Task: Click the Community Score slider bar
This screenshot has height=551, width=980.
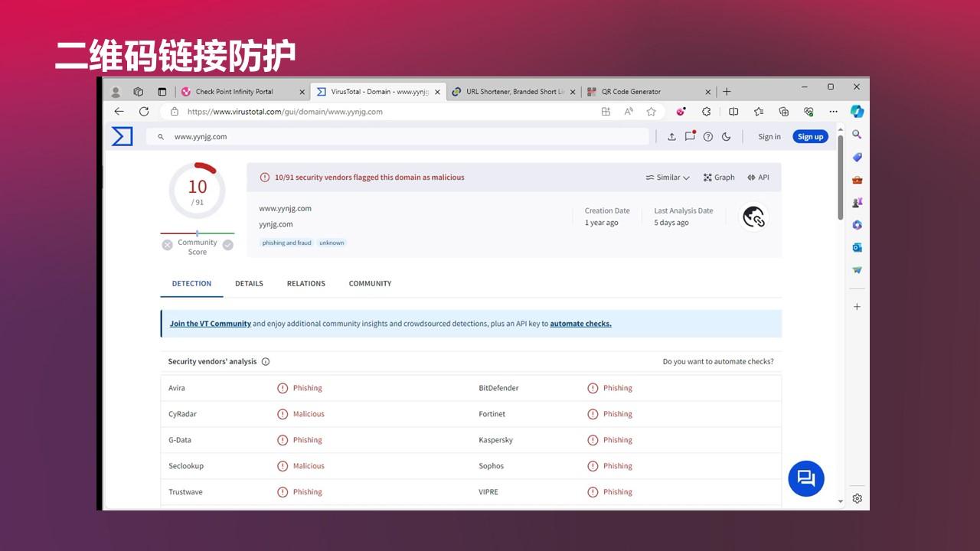Action: [x=198, y=233]
